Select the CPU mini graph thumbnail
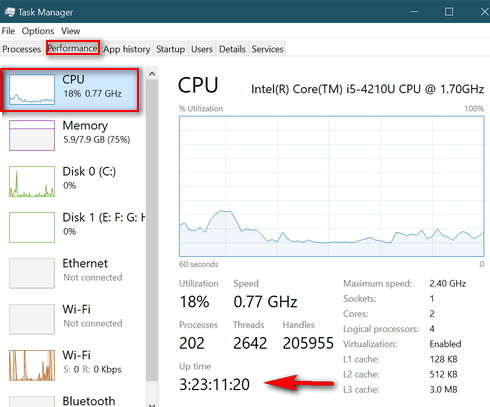The height and width of the screenshot is (407, 490). click(x=32, y=89)
